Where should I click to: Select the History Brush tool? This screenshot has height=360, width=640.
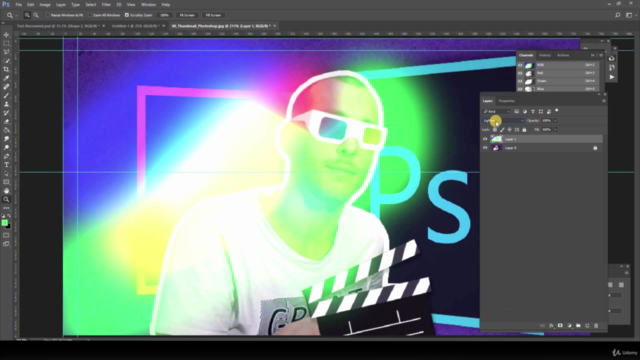click(x=6, y=113)
